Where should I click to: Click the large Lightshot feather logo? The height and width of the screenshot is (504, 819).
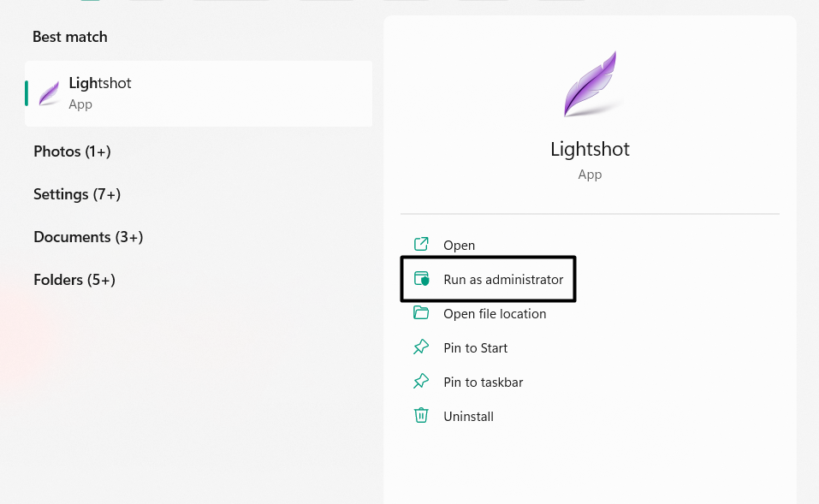coord(590,84)
